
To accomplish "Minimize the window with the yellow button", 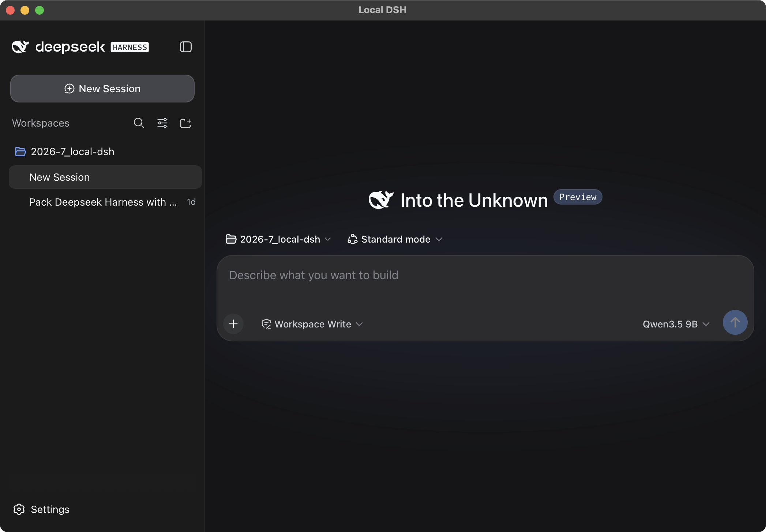I will coord(25,10).
